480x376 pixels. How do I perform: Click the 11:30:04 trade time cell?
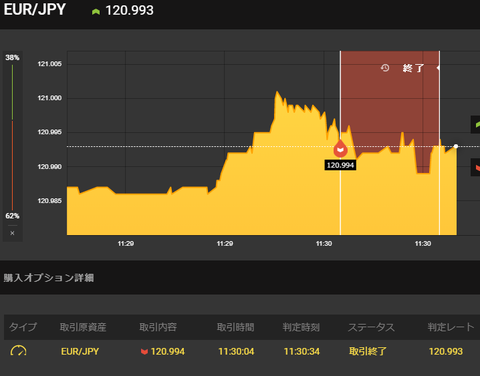[x=236, y=351]
